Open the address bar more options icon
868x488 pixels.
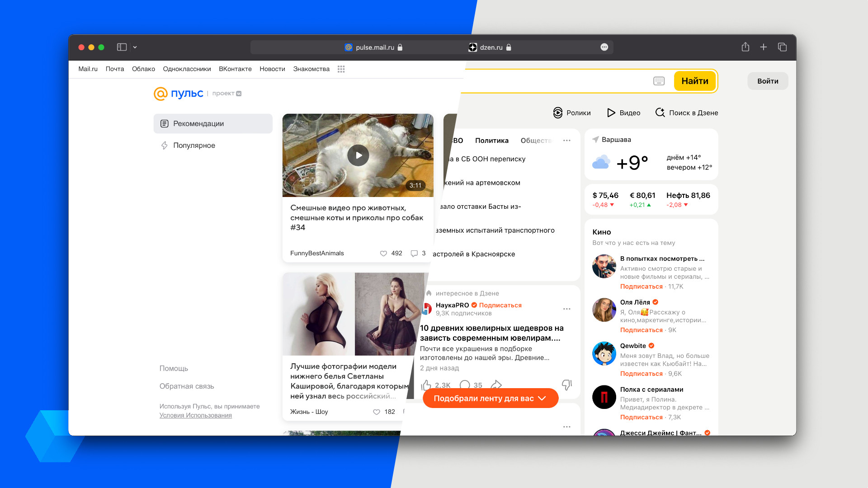[604, 47]
